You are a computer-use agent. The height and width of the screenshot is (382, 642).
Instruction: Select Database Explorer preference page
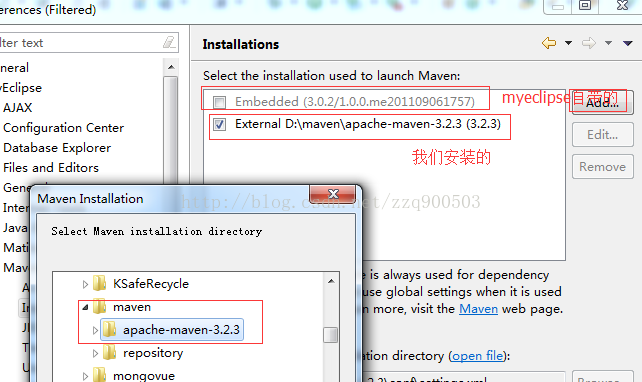click(x=57, y=148)
